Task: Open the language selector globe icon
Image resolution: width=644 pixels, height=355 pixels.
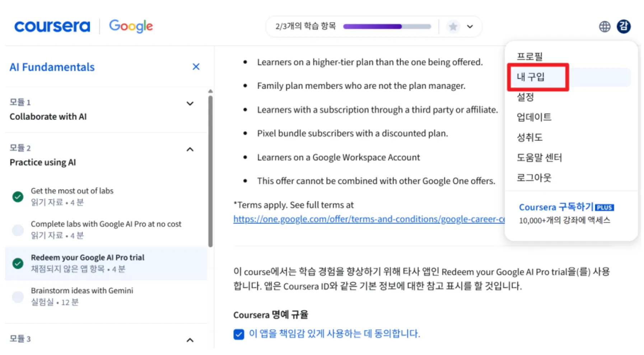Action: click(604, 26)
